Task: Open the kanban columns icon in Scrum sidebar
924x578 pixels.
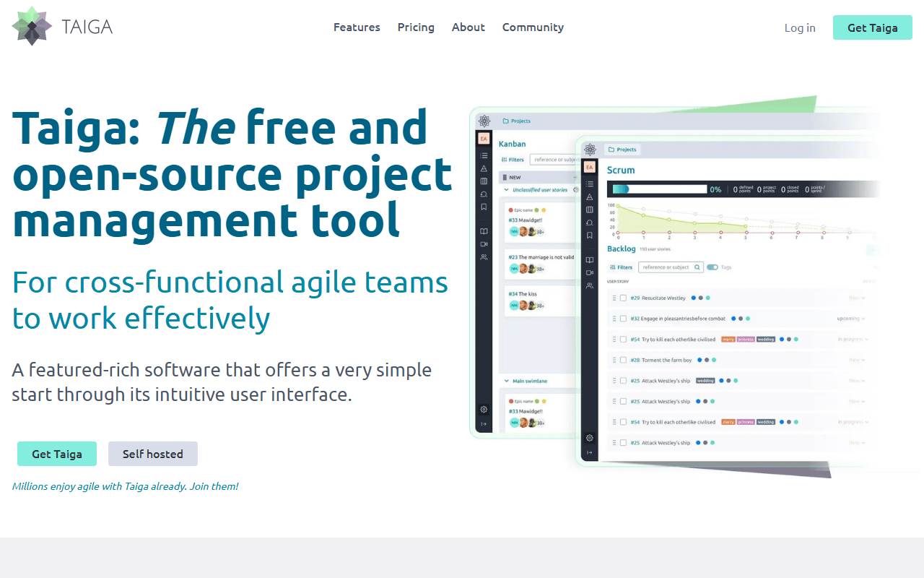Action: coord(590,210)
